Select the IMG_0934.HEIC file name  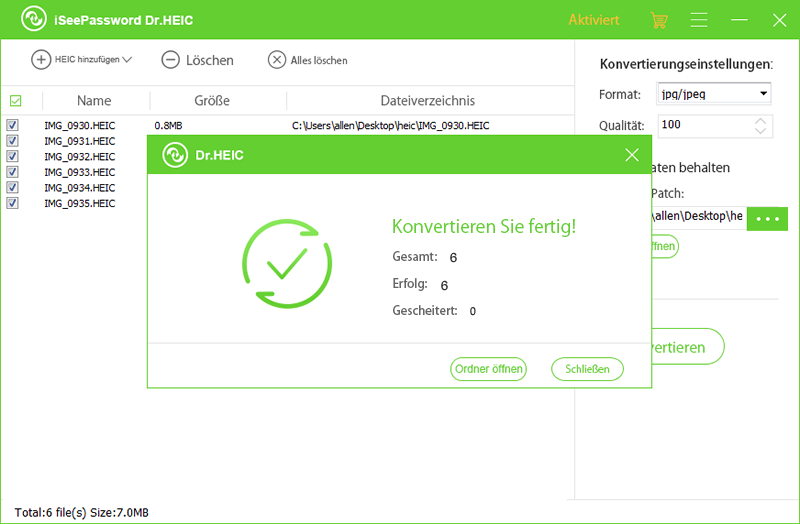pos(80,188)
